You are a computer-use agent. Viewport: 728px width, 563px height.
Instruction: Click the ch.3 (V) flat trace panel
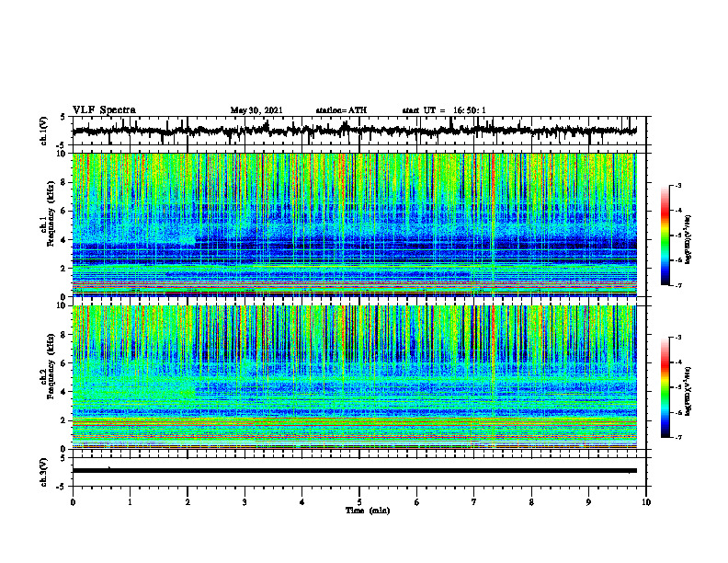[x=359, y=472]
